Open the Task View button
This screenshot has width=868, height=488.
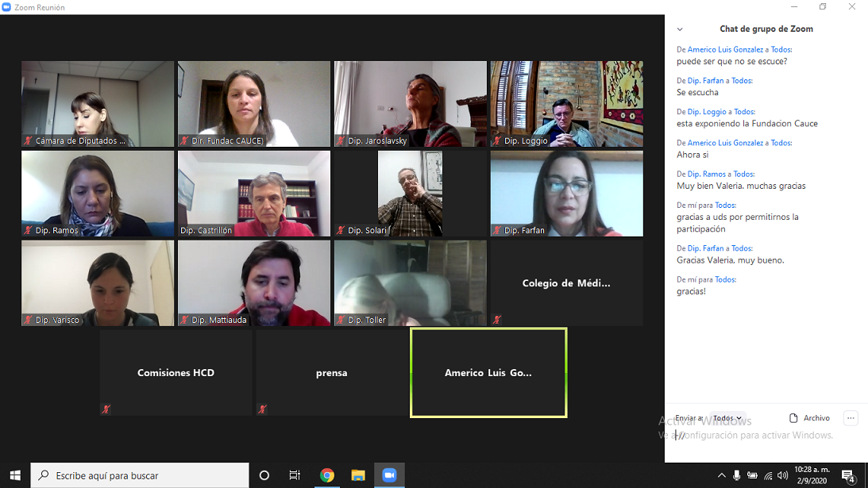pyautogui.click(x=295, y=475)
